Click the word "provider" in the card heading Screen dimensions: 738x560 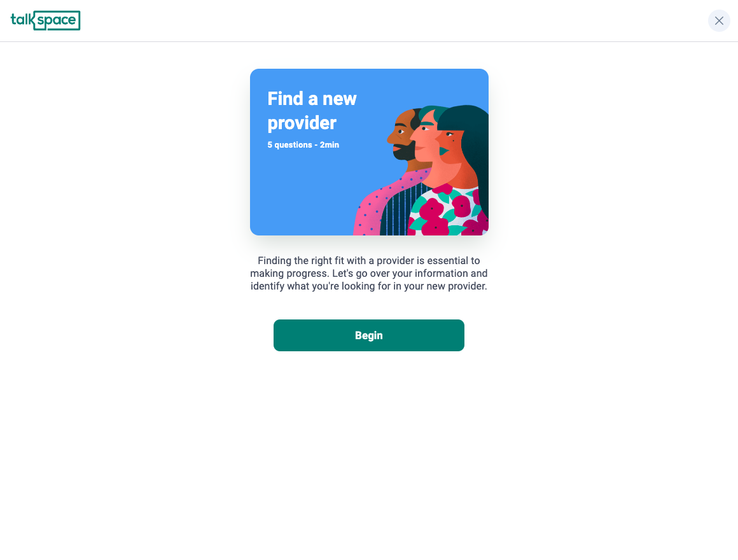(x=302, y=123)
